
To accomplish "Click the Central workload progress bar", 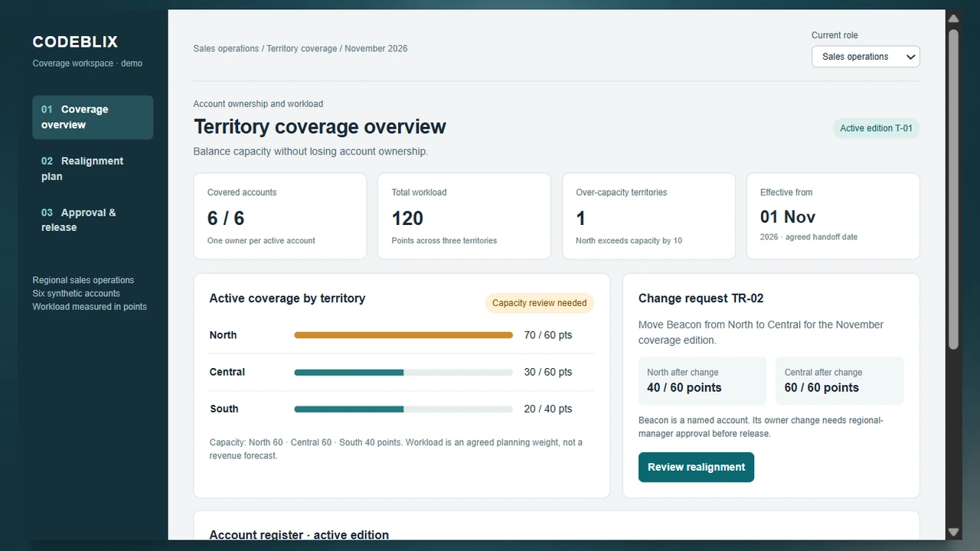I will point(403,373).
